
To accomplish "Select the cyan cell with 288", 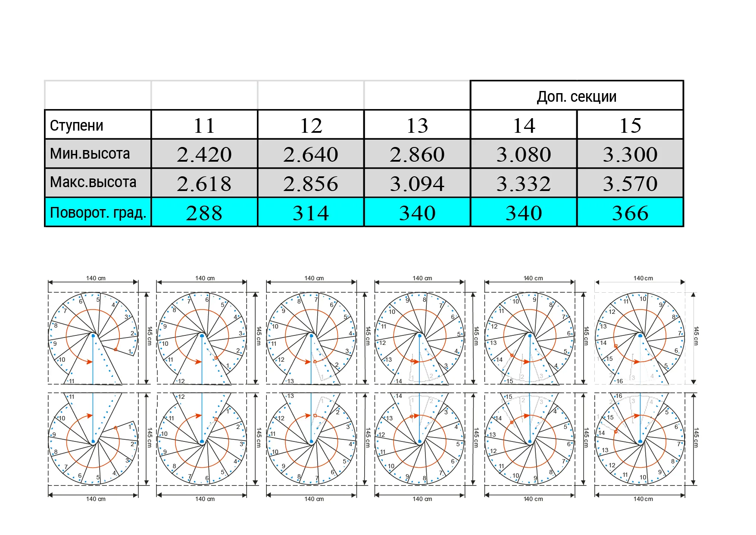I will click(204, 212).
